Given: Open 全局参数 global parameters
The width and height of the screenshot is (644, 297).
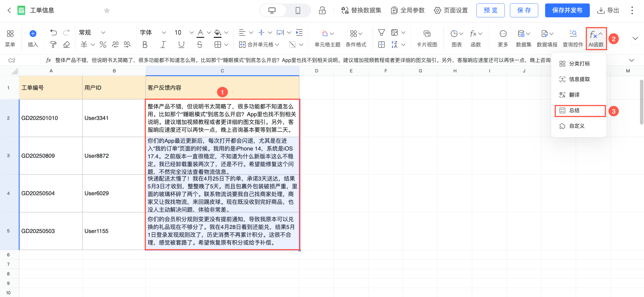Looking at the screenshot, I should click(x=408, y=10).
